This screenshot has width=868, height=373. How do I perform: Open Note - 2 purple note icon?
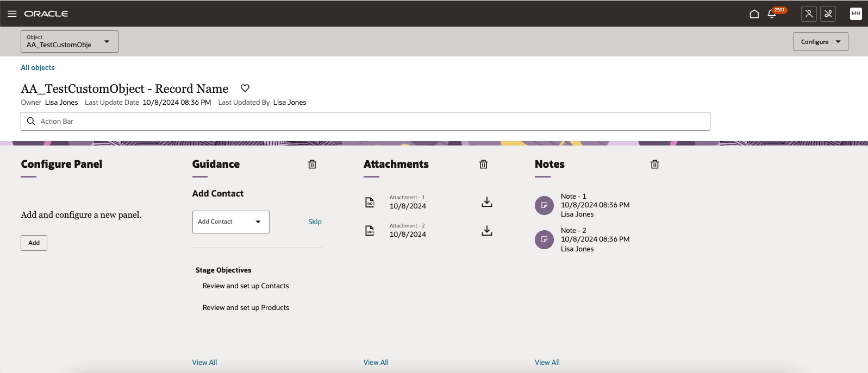point(544,239)
